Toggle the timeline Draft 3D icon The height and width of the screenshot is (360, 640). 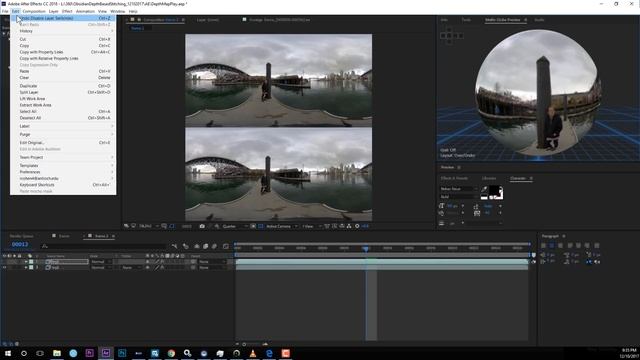pyautogui.click(x=186, y=246)
